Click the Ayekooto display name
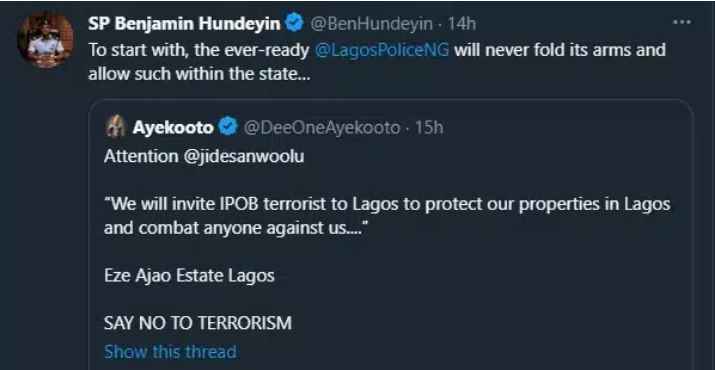 point(173,128)
